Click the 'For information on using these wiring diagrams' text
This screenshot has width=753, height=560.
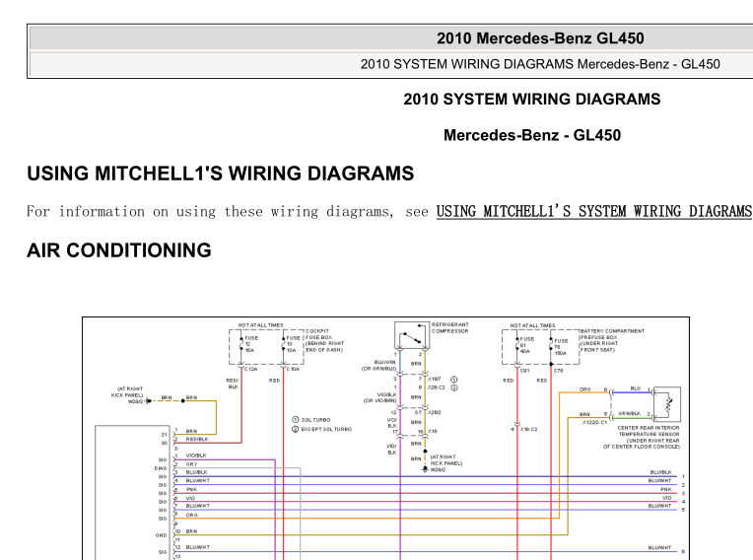tap(210, 211)
